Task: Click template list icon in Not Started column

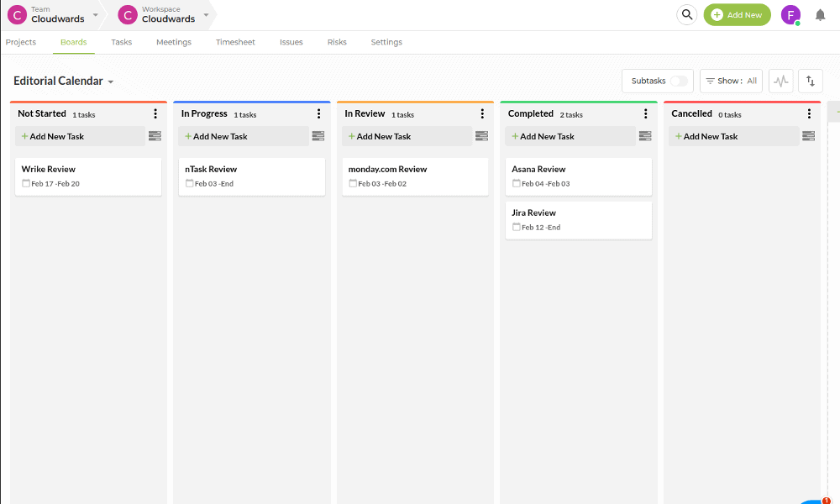Action: tap(155, 136)
